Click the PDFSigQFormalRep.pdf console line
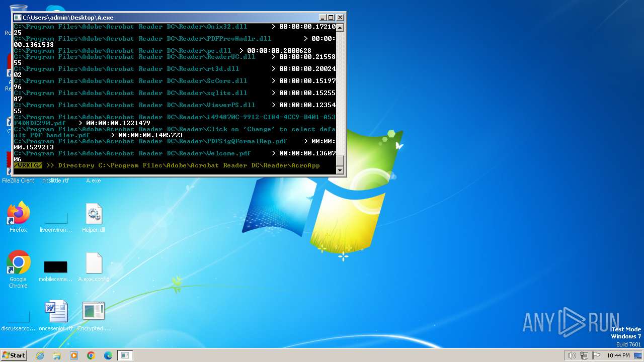The image size is (644, 362). (x=175, y=141)
